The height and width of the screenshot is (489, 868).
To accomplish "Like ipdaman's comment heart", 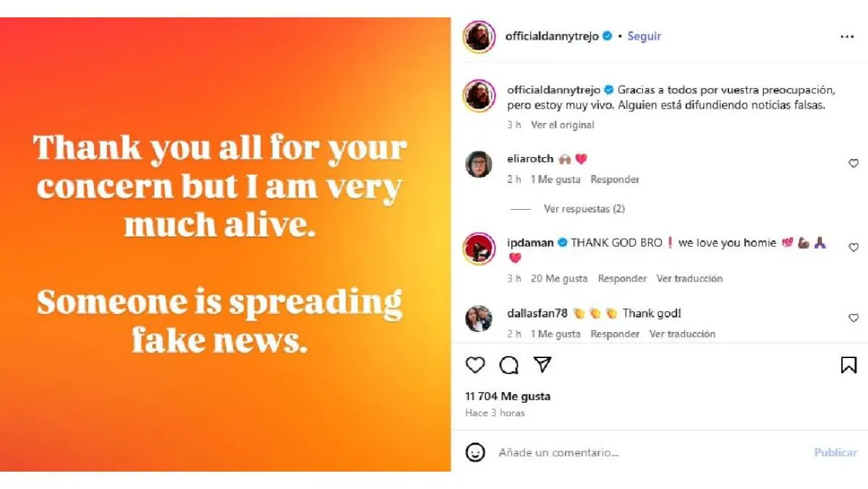I will (854, 247).
